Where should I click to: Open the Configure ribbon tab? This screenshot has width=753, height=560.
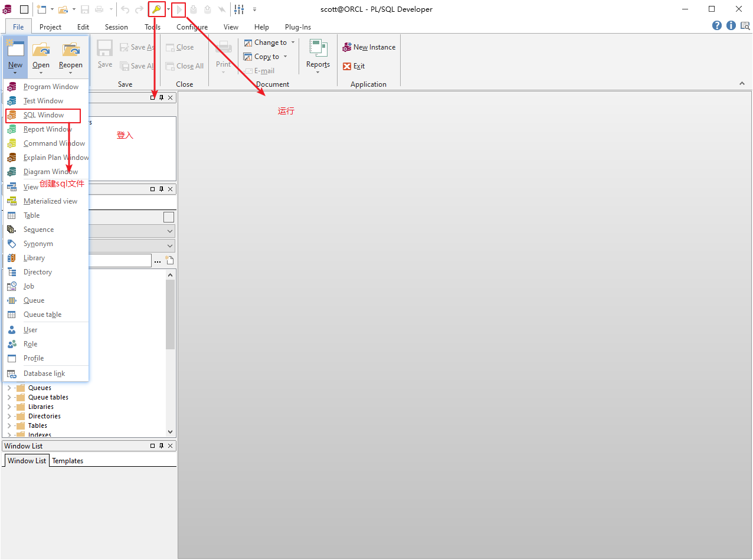192,27
